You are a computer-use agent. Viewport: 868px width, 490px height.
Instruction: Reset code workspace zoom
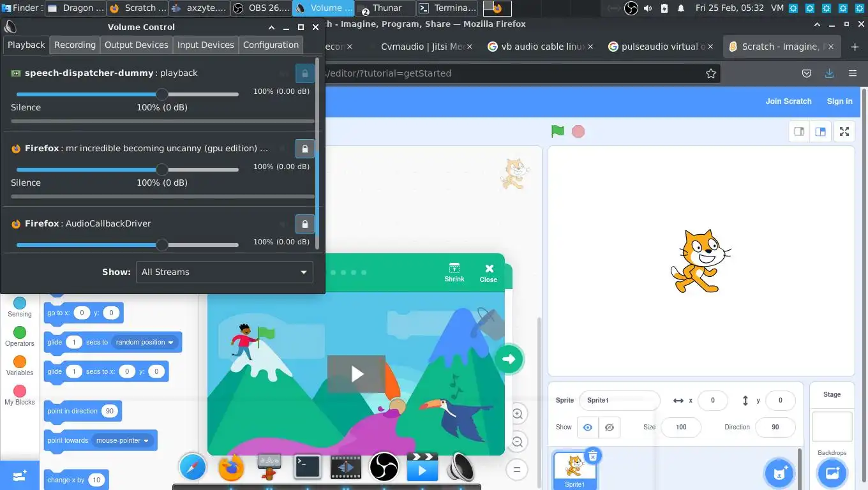517,470
